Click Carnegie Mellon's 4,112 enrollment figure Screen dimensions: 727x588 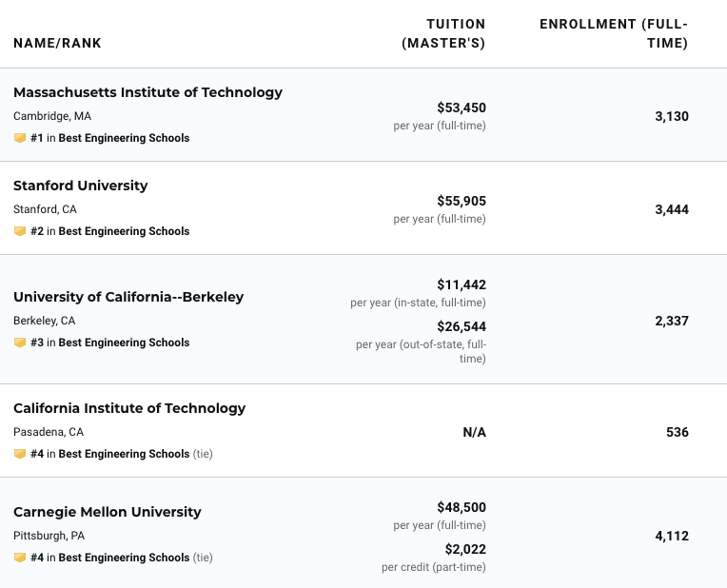[671, 536]
